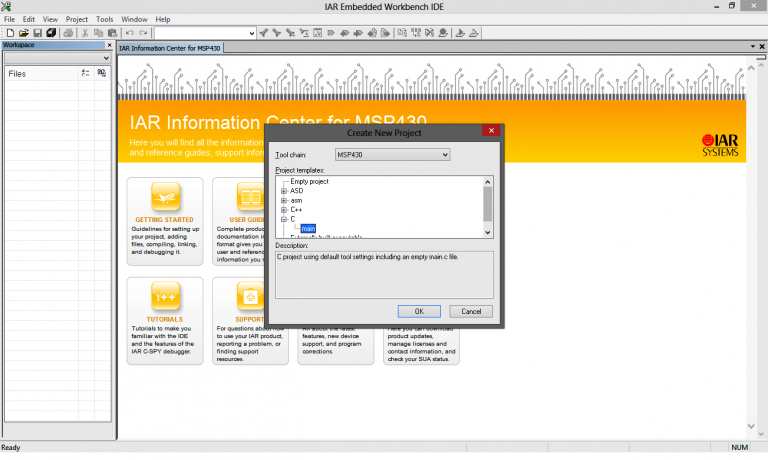This screenshot has height=460, width=768.
Task: Click the Print toolbar icon
Action: click(69, 33)
